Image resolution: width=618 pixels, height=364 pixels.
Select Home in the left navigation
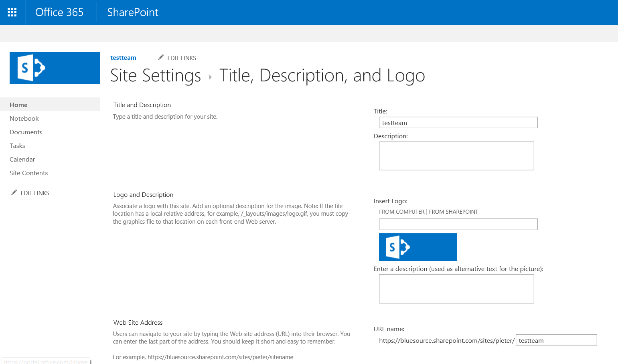click(x=50, y=105)
